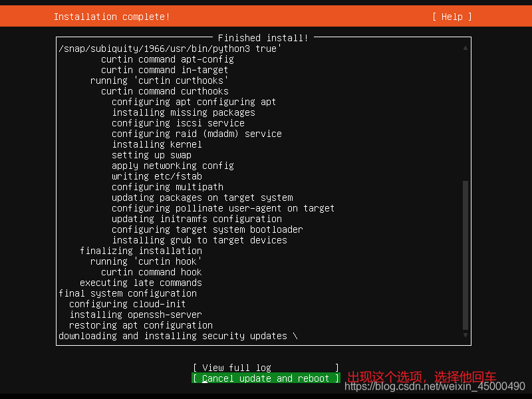The image size is (532, 399).
Task: Click log line 'configuring target system bootloader'
Action: [207, 229]
